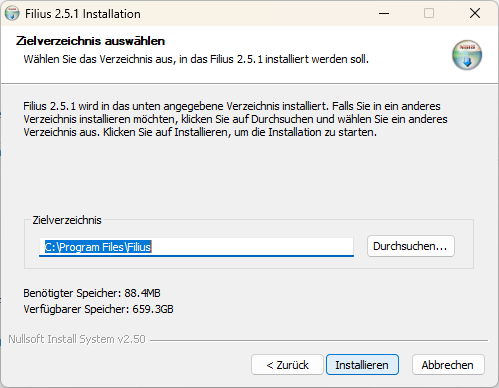Image resolution: width=499 pixels, height=388 pixels.
Task: Click the NSIS installer logo in header
Action: [x=467, y=55]
